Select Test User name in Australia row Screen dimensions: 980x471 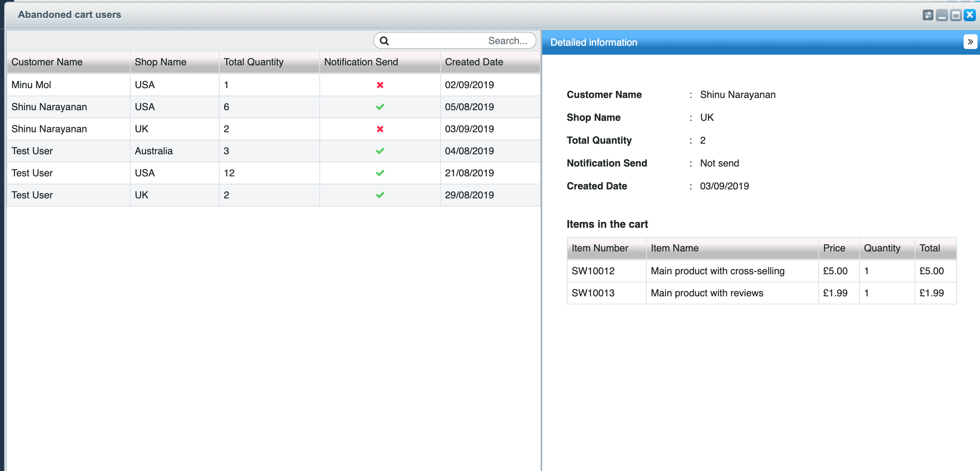(x=32, y=151)
